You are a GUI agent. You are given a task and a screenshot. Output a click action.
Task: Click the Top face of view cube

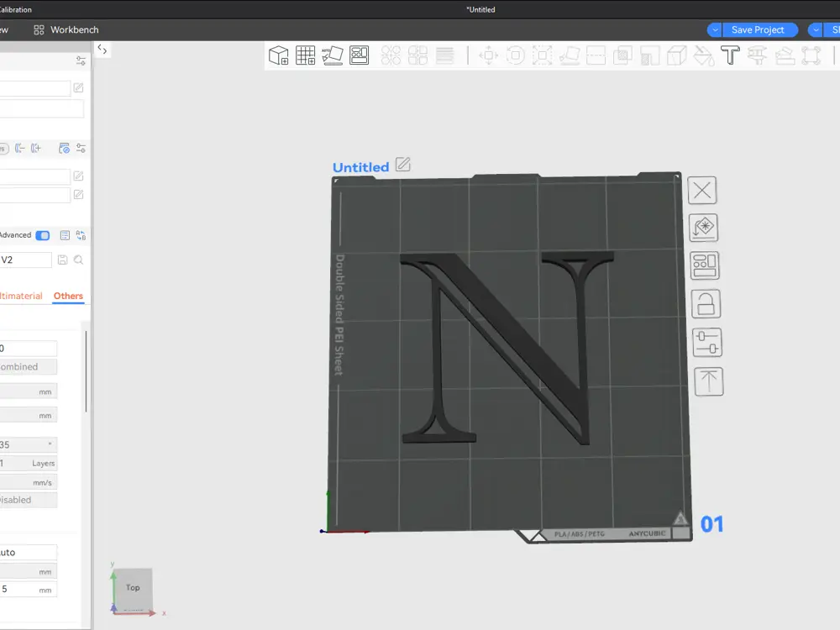tap(133, 588)
